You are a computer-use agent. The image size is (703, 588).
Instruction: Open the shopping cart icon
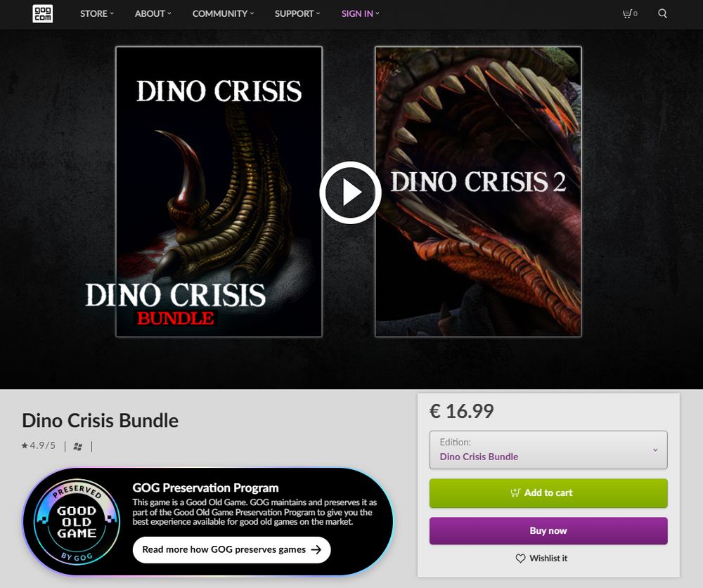coord(629,13)
